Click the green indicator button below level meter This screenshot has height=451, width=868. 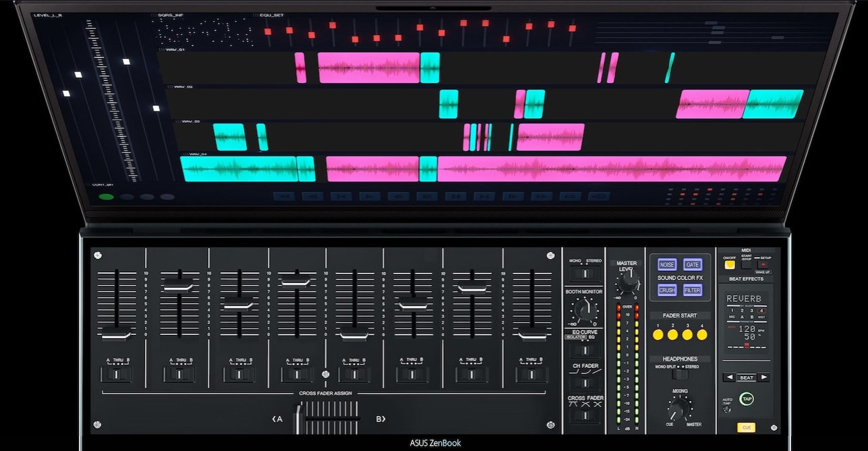point(106,197)
